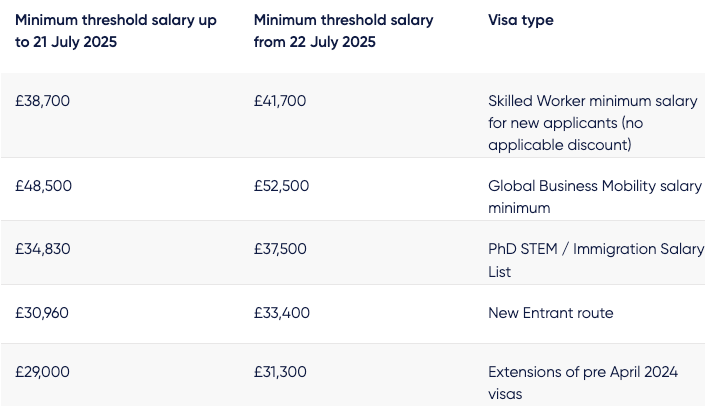Select the £41,700 salary cell
708x409 pixels.
pyautogui.click(x=280, y=101)
